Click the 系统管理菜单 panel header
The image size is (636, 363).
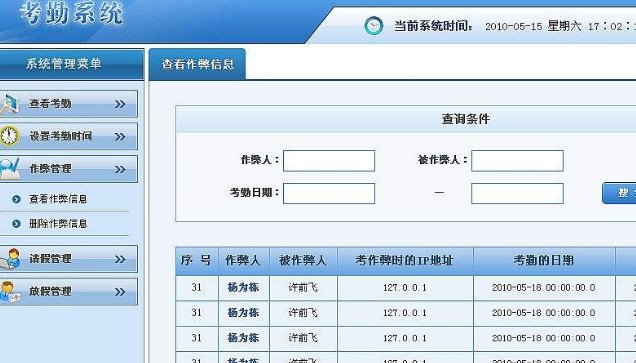point(71,64)
